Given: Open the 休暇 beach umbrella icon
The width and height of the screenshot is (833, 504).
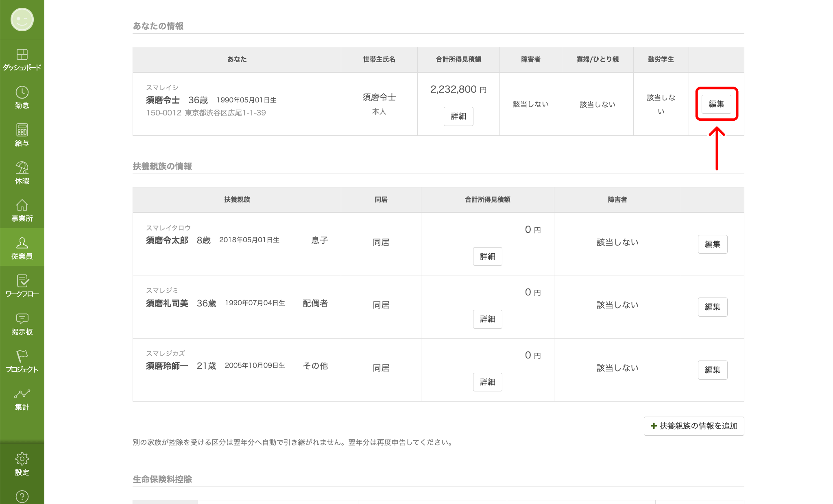Looking at the screenshot, I should click(x=22, y=167).
